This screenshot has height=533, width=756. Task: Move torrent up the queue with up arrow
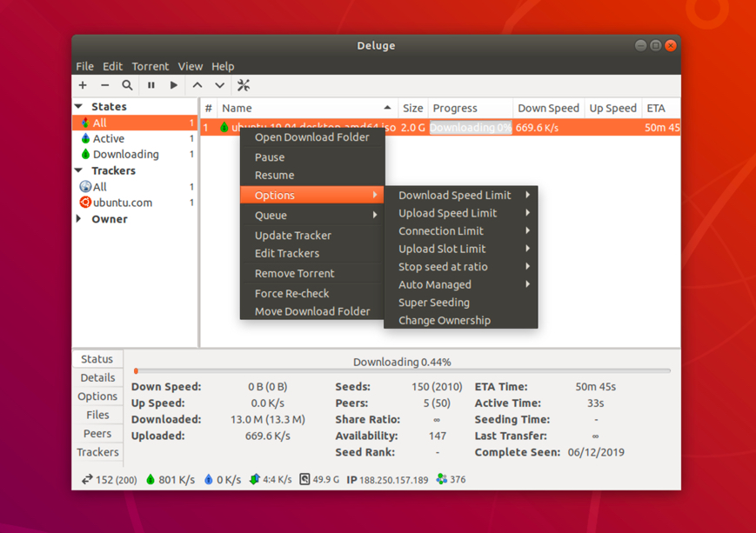point(197,84)
